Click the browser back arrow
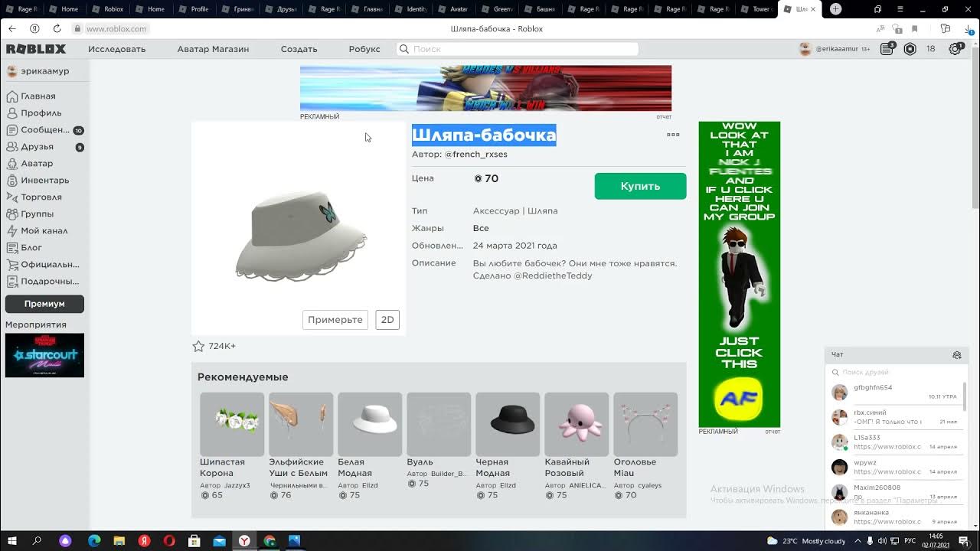 tap(11, 28)
